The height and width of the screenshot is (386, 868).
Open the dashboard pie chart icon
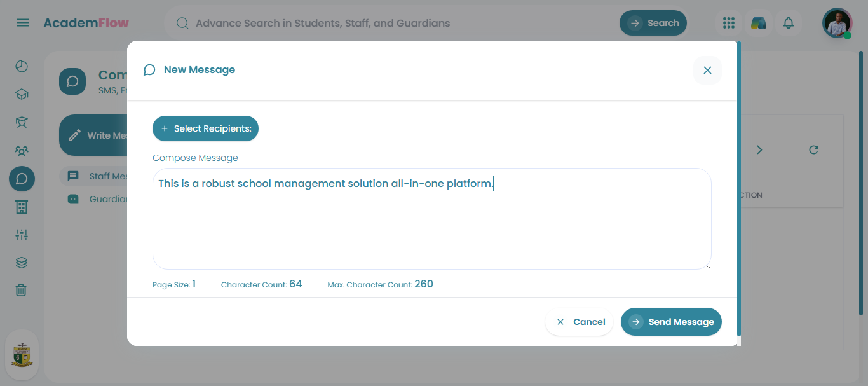tap(21, 65)
